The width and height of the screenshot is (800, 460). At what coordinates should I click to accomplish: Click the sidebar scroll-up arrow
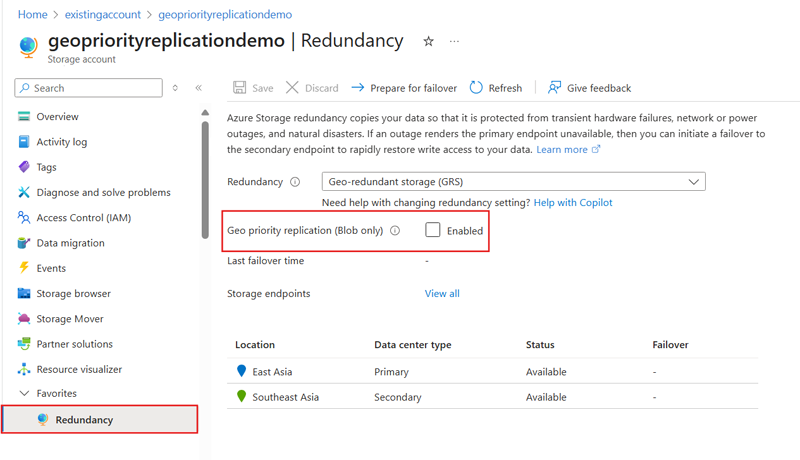pyautogui.click(x=205, y=112)
